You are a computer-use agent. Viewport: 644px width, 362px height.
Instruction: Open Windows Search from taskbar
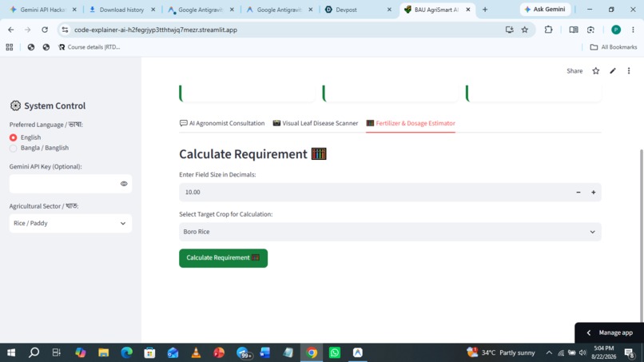pos(34,352)
